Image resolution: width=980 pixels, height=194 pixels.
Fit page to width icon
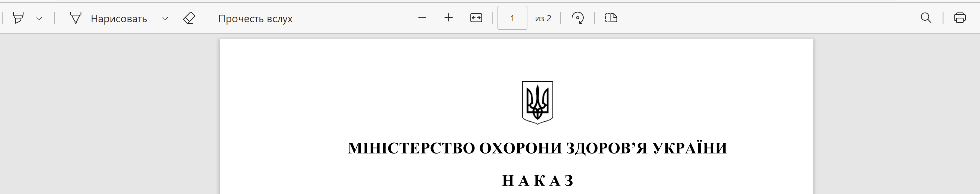click(476, 18)
